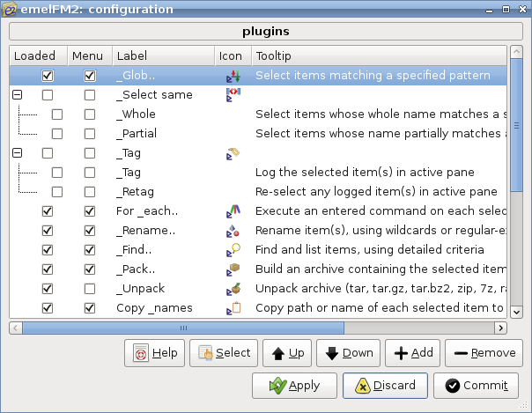
Task: Select the _Retag label cell
Action: coord(135,192)
